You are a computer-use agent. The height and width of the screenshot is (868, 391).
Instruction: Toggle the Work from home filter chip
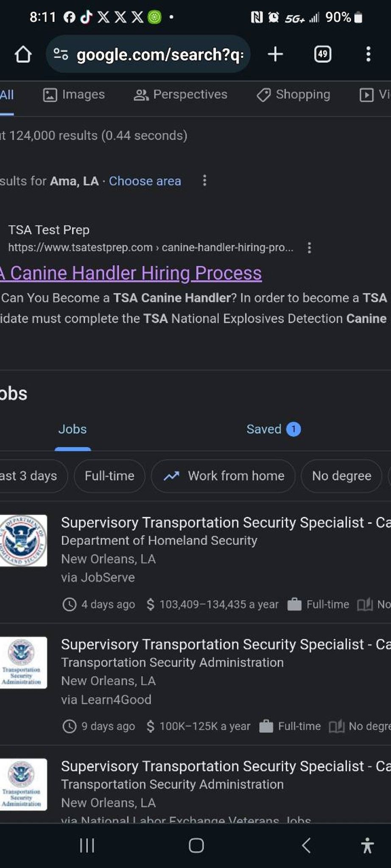pyautogui.click(x=223, y=476)
